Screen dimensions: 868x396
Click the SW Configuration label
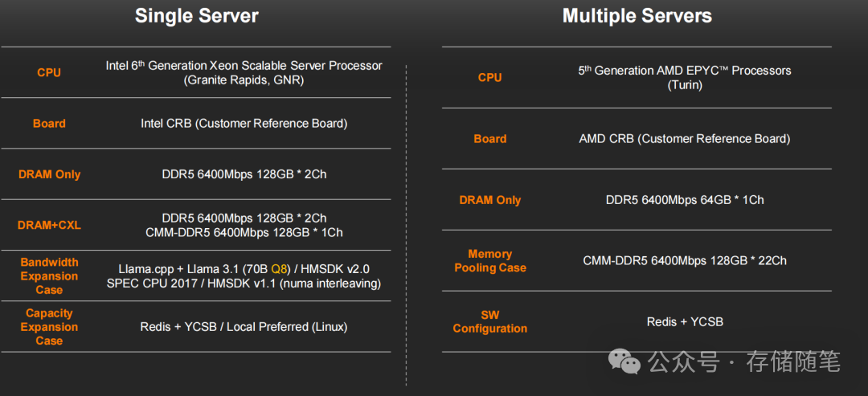coord(489,321)
